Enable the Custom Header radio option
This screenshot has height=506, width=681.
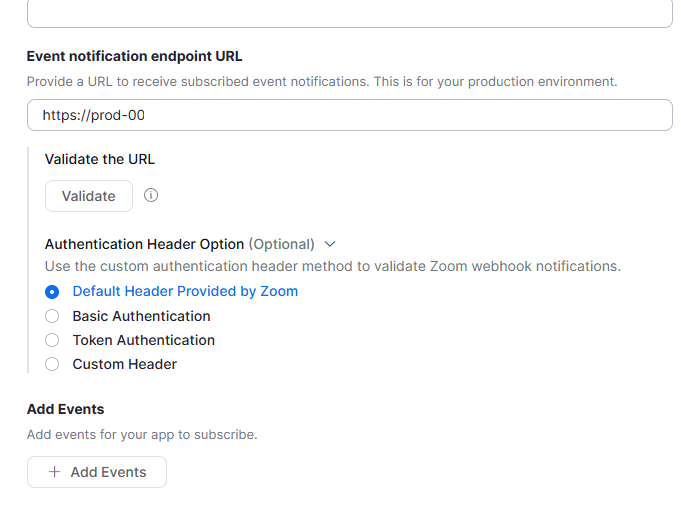point(52,364)
